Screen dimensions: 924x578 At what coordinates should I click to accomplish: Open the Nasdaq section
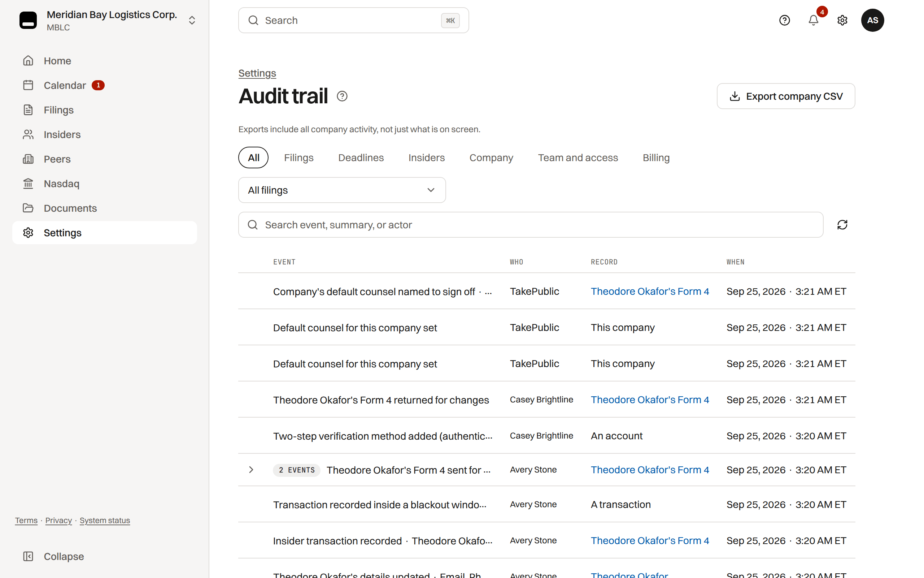104,184
